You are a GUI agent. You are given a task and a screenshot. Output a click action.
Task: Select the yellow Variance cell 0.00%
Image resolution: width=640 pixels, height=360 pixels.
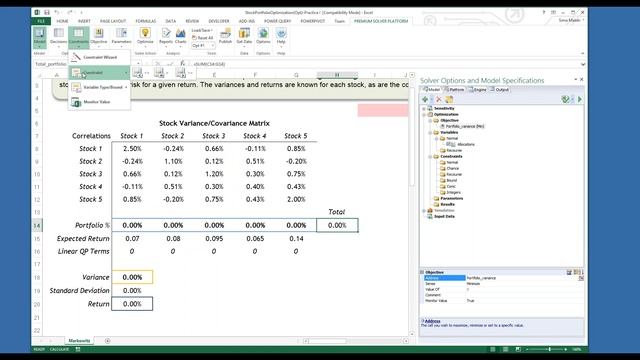pyautogui.click(x=132, y=277)
